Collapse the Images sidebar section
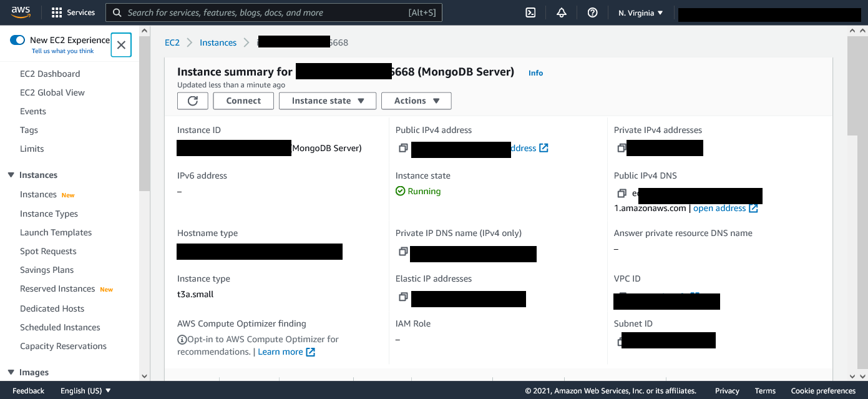The width and height of the screenshot is (868, 399). click(x=11, y=372)
